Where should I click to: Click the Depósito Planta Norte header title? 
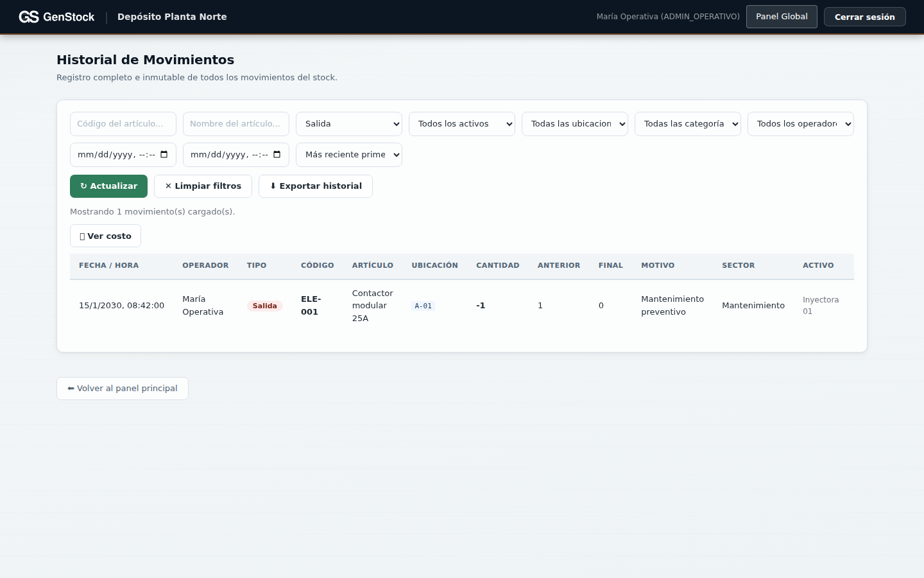pyautogui.click(x=172, y=17)
